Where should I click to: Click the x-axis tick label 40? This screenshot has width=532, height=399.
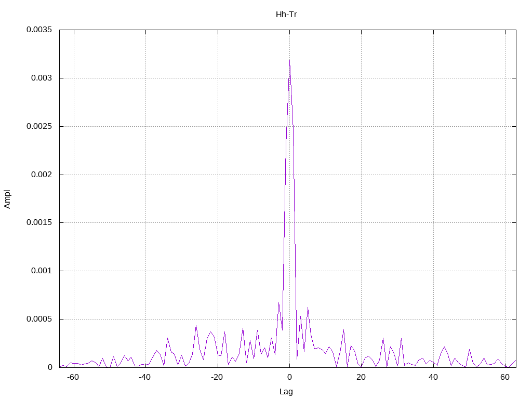(433, 377)
